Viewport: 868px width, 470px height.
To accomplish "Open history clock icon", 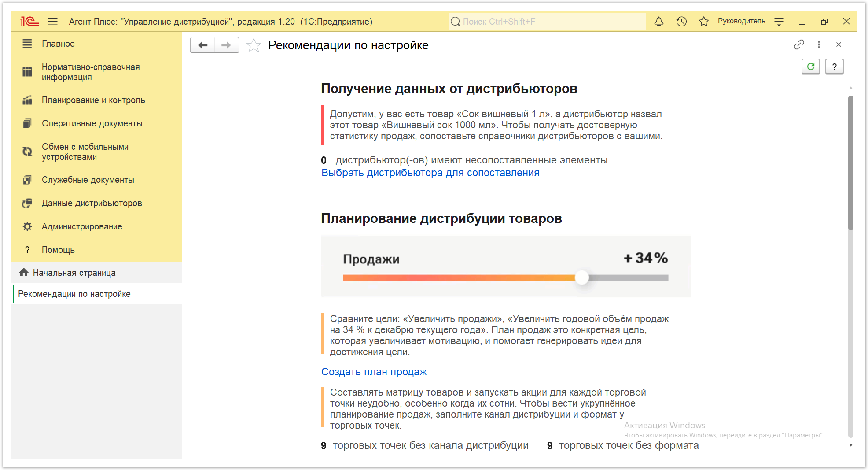I will click(681, 21).
